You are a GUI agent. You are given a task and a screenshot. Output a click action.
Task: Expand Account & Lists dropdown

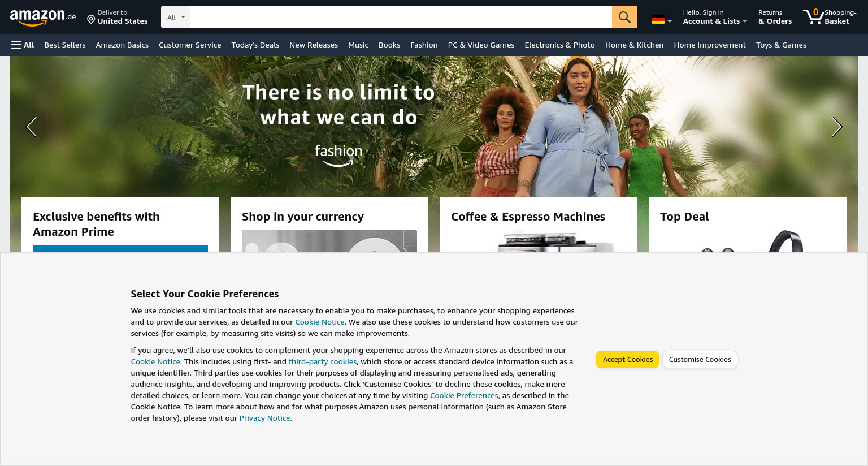715,17
